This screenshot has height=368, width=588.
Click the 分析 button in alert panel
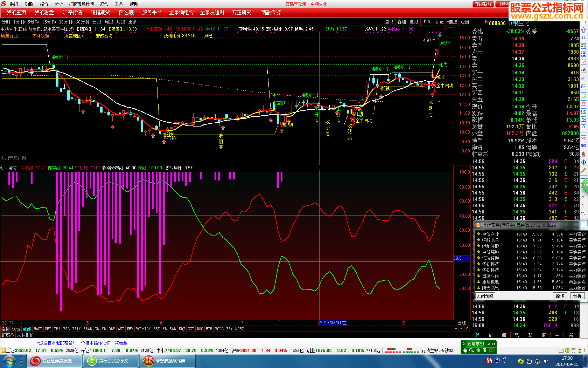[577, 296]
